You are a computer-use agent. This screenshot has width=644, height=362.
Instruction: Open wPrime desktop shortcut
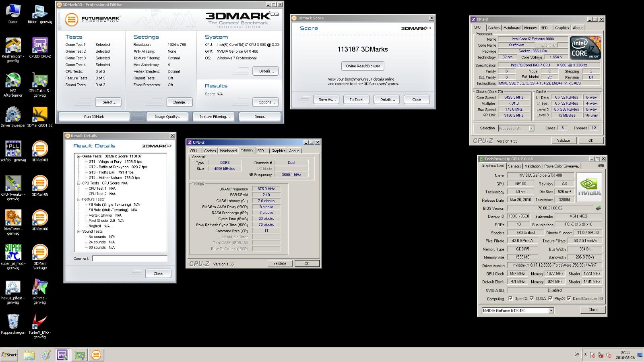click(x=39, y=292)
